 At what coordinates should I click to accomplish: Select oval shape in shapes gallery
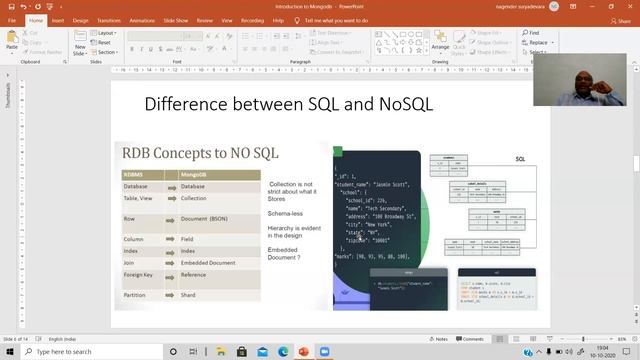click(411, 34)
